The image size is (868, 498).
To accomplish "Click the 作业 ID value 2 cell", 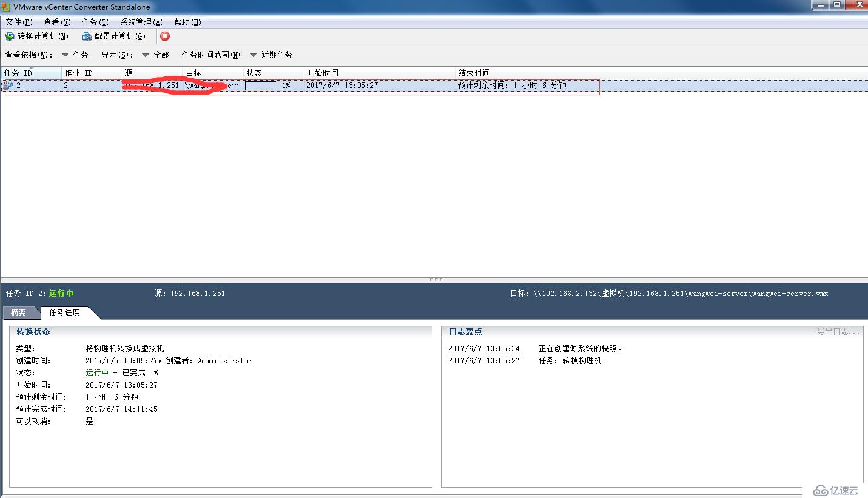I will click(x=65, y=86).
